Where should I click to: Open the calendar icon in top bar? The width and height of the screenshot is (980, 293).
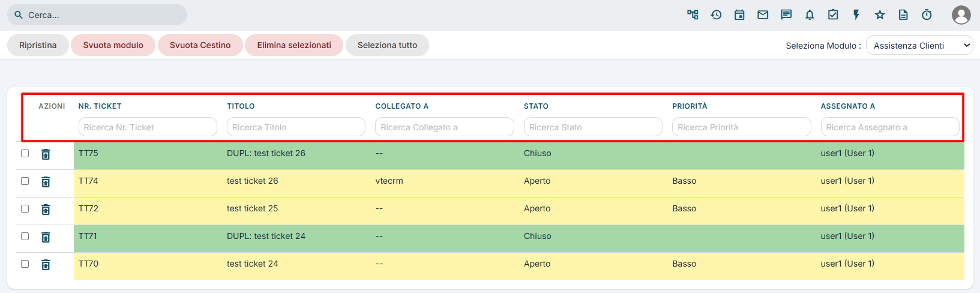(739, 15)
